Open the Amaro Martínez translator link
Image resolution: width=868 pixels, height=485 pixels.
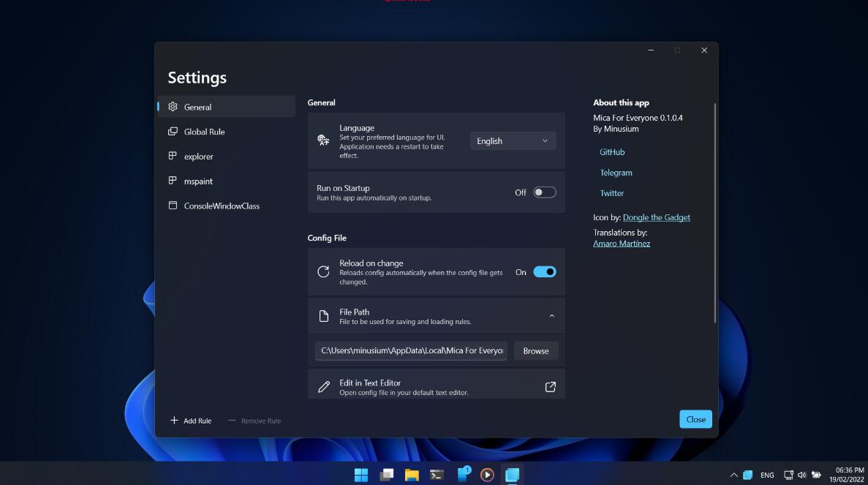click(622, 244)
